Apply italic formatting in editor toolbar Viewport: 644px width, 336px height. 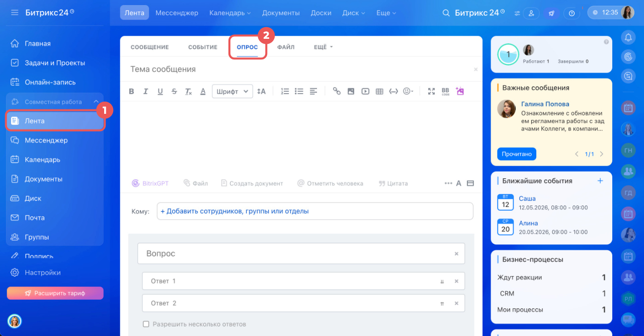click(146, 91)
